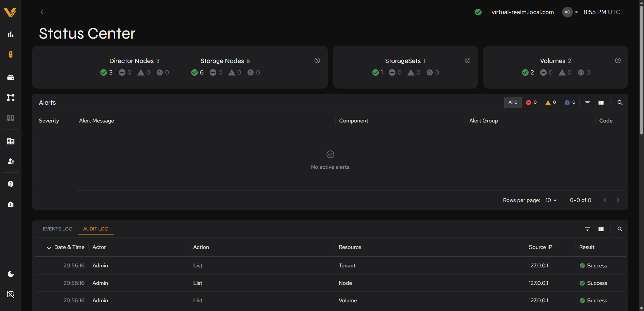Open help for the Nodes status card
Screen dimensions: 644x311
coord(317,60)
